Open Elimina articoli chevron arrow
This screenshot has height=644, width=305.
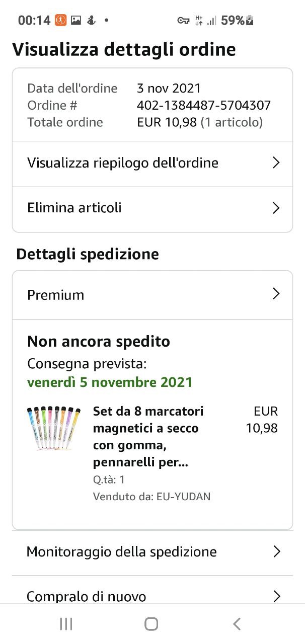pyautogui.click(x=275, y=208)
